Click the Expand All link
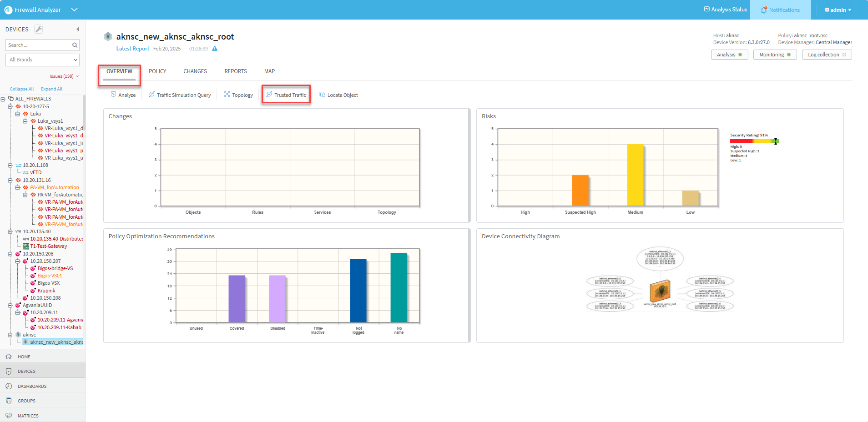Viewport: 868px width, 422px height. (51, 89)
